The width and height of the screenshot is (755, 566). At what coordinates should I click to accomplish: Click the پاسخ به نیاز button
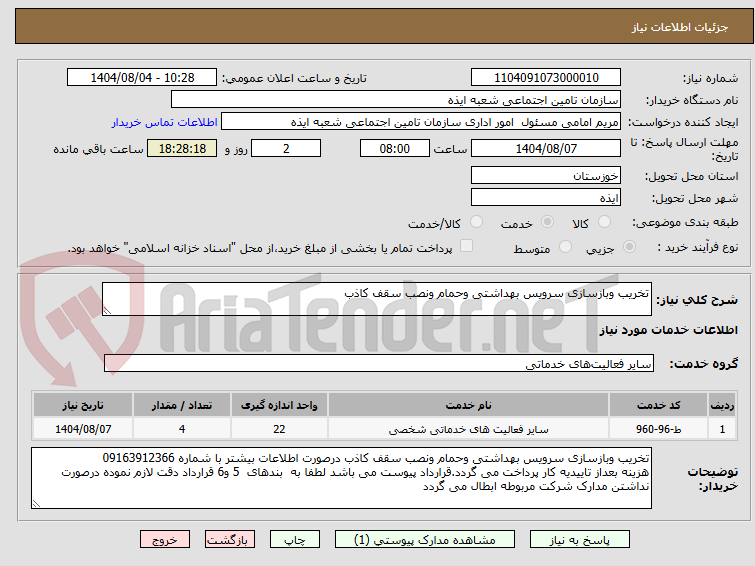pyautogui.click(x=580, y=540)
